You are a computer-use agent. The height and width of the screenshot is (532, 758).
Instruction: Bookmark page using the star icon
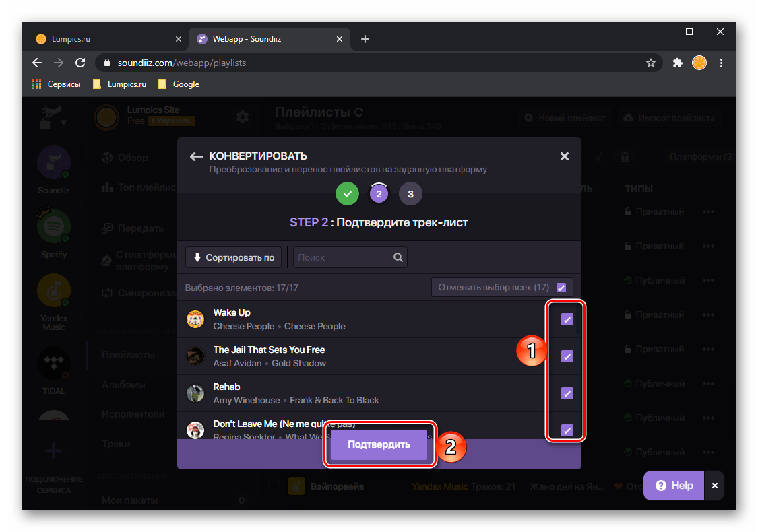pos(650,63)
